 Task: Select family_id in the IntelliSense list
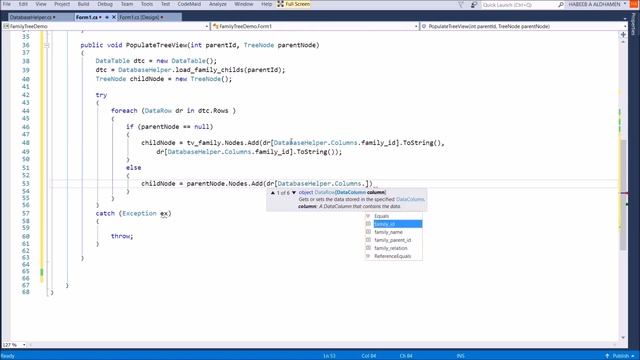pos(394,224)
